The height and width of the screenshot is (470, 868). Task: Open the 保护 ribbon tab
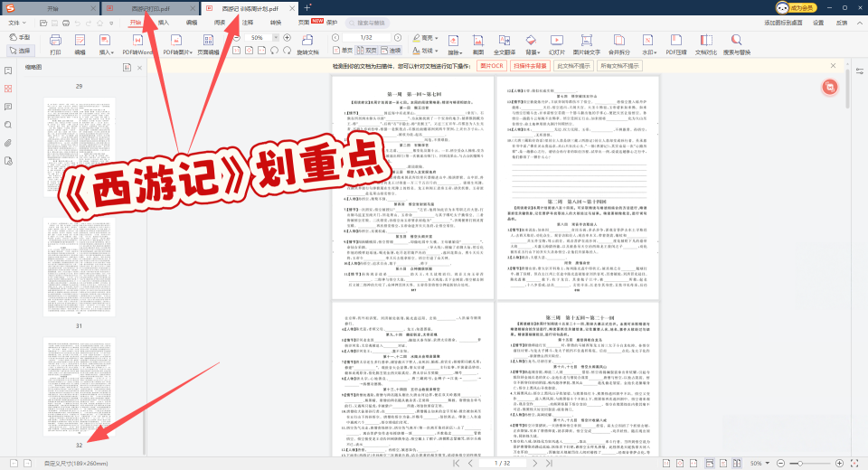click(332, 23)
